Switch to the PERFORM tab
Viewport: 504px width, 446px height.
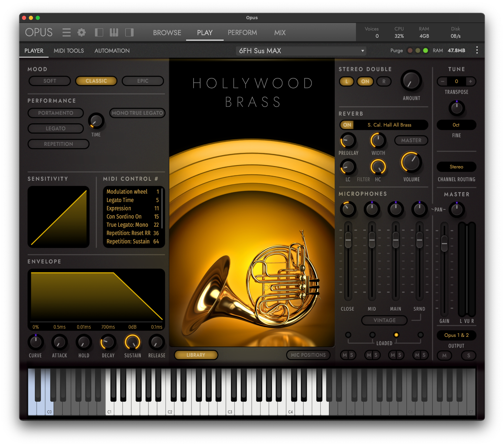(x=242, y=33)
